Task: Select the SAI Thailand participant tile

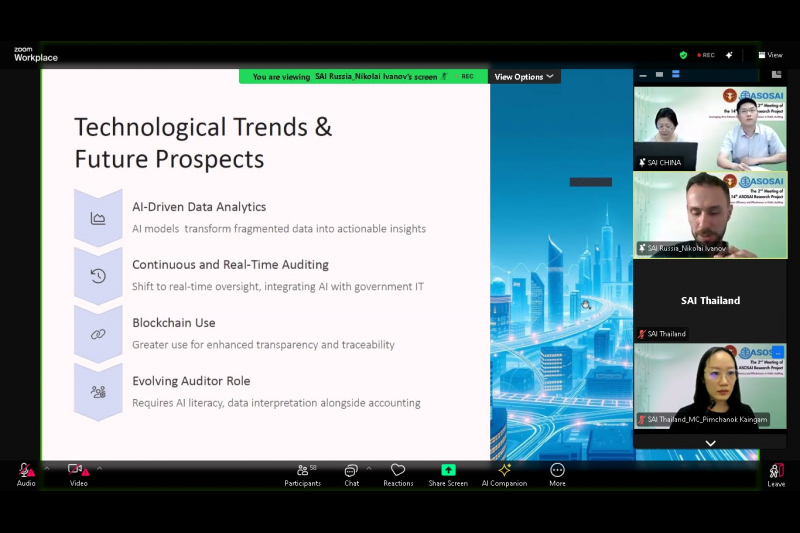Action: (710, 300)
